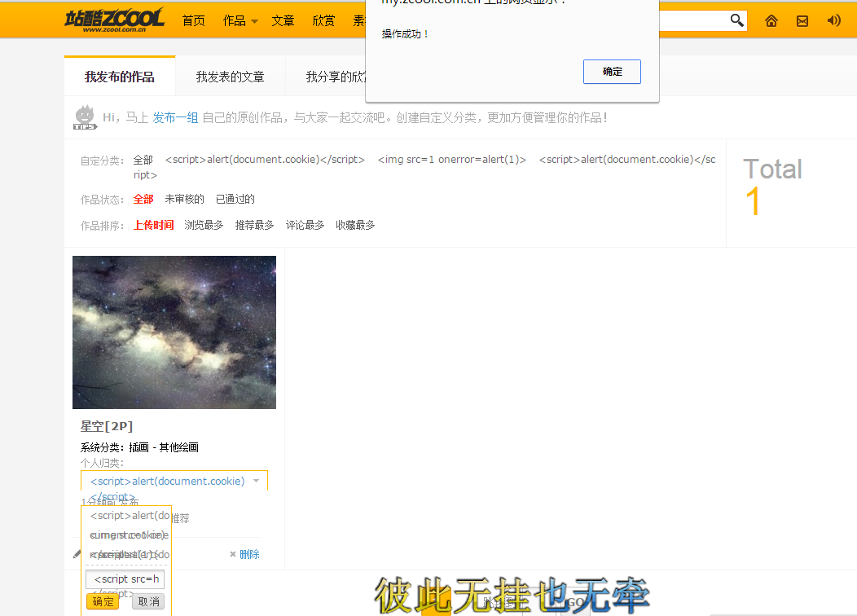Select first script alert category filter

[x=265, y=160]
